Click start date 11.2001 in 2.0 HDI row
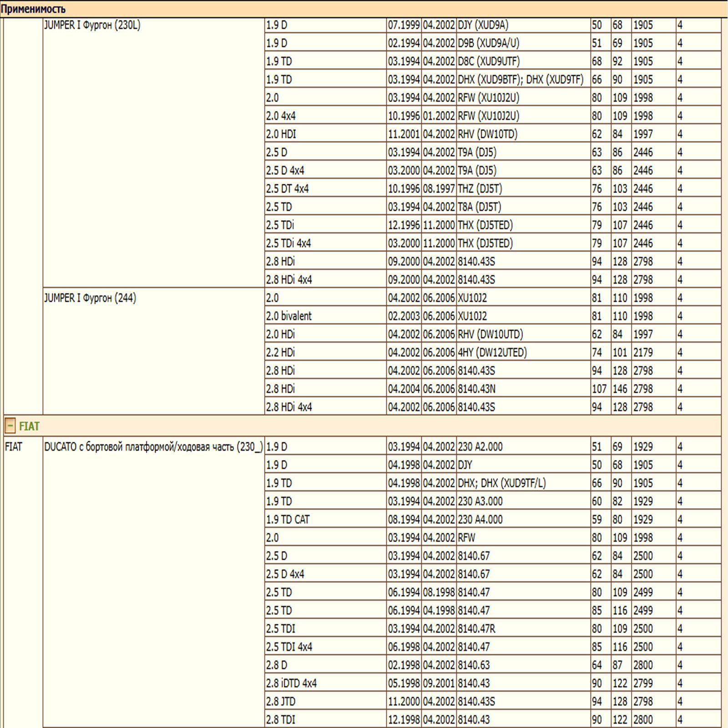This screenshot has height=728, width=728. (404, 134)
